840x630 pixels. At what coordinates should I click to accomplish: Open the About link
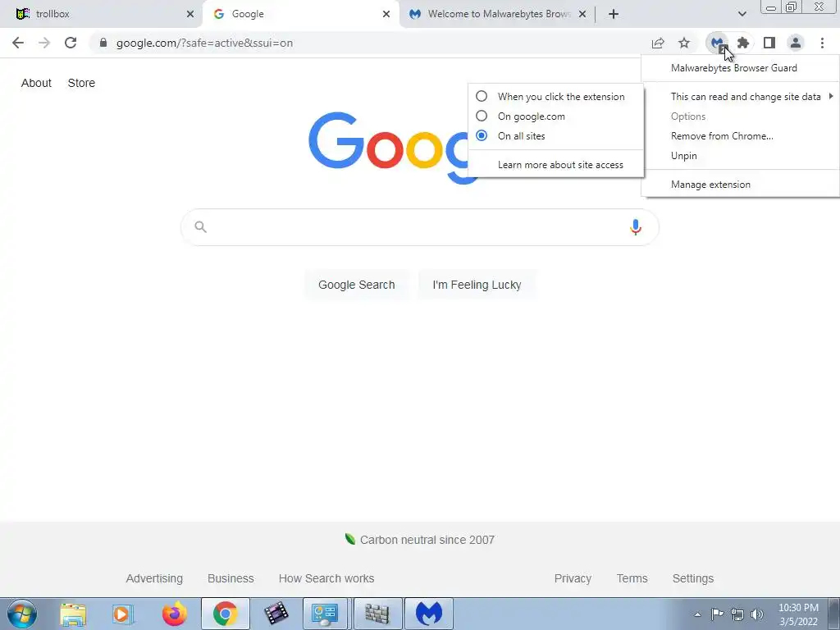coord(36,83)
